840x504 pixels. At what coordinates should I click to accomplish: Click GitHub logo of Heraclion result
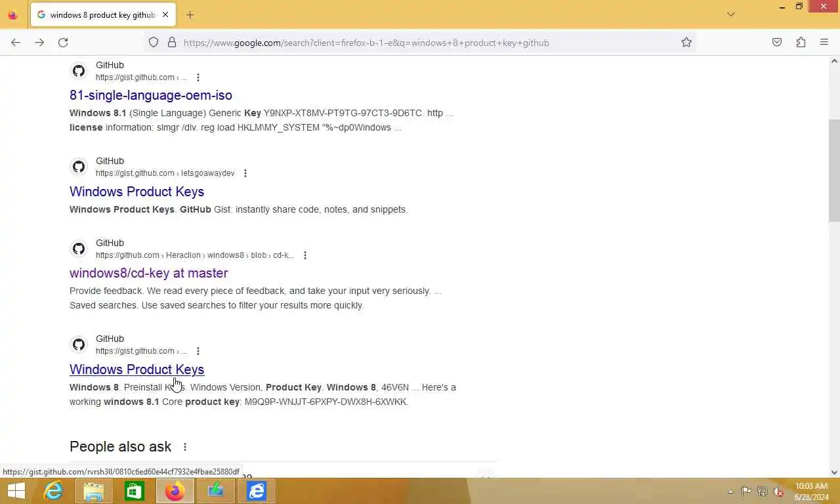pyautogui.click(x=79, y=249)
